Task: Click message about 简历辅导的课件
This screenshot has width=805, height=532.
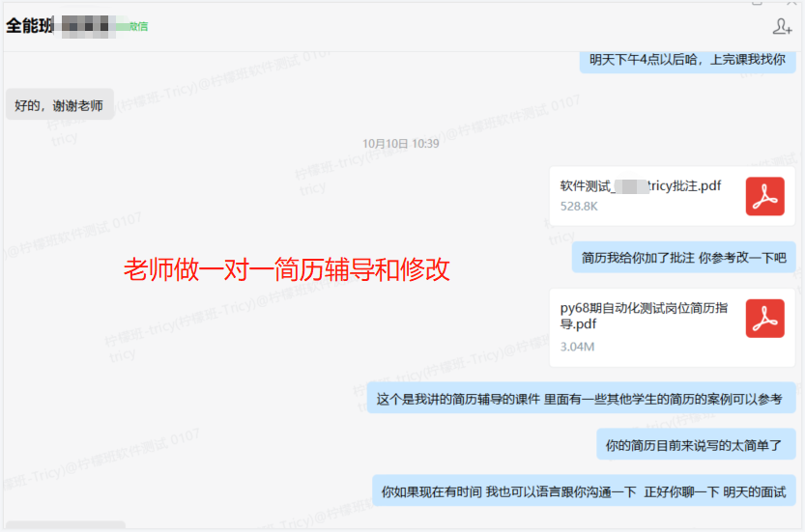Action: [x=579, y=399]
